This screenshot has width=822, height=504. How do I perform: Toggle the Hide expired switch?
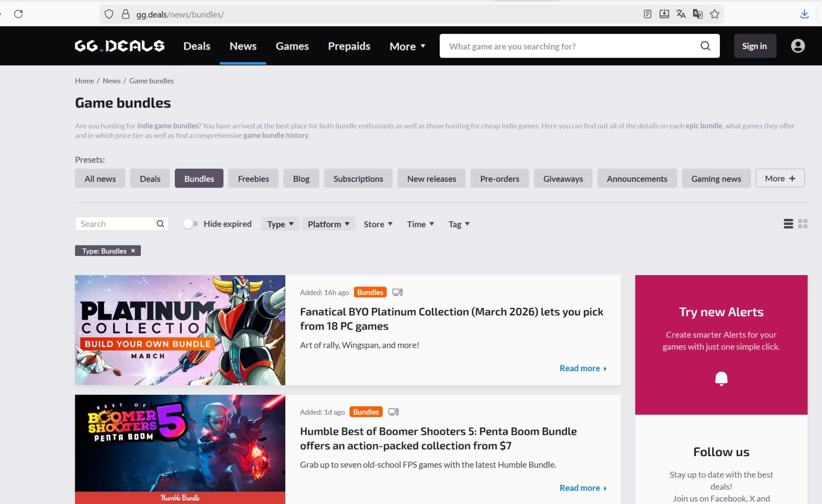(190, 224)
